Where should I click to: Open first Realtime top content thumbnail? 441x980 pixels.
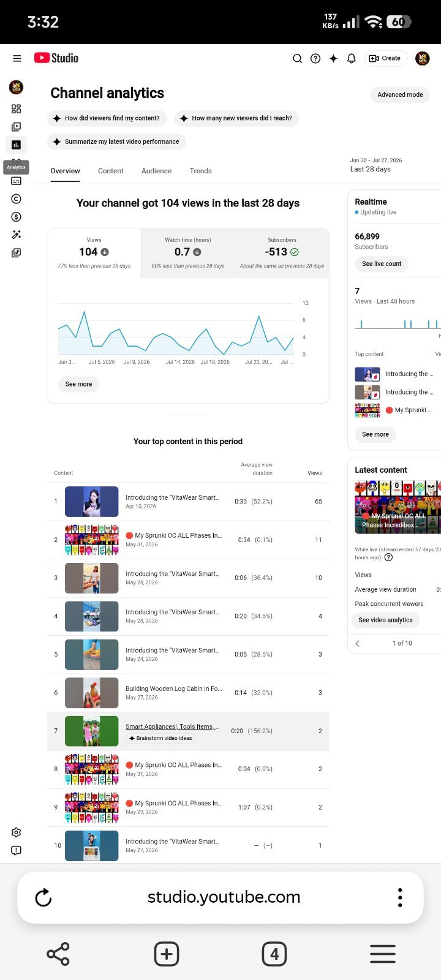tap(367, 374)
